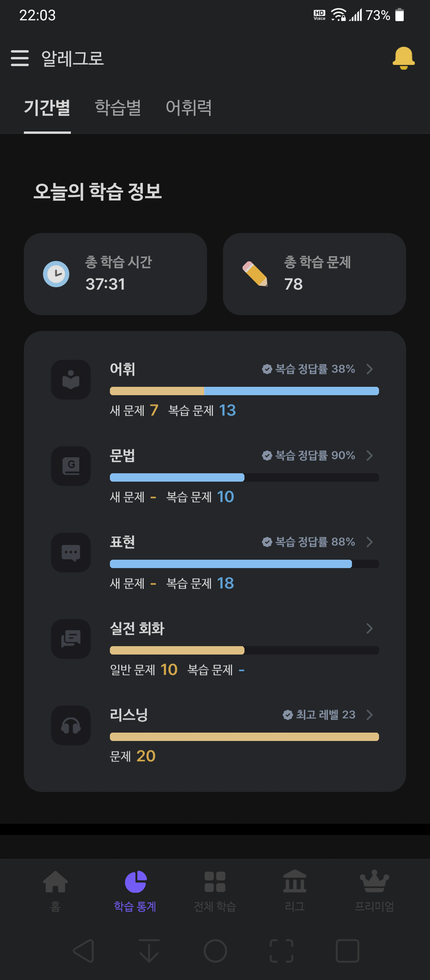Go to 홈 in bottom navigation
The height and width of the screenshot is (980, 430).
point(55,891)
